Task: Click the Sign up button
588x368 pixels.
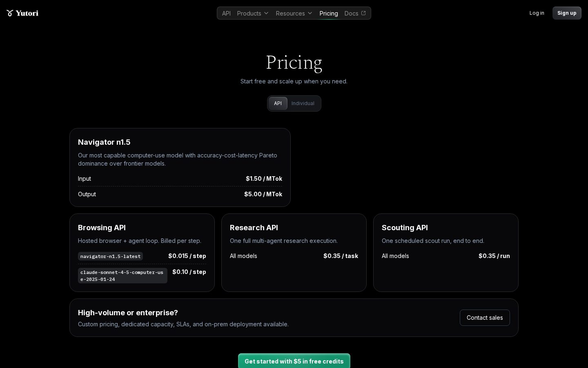Action: tap(567, 13)
